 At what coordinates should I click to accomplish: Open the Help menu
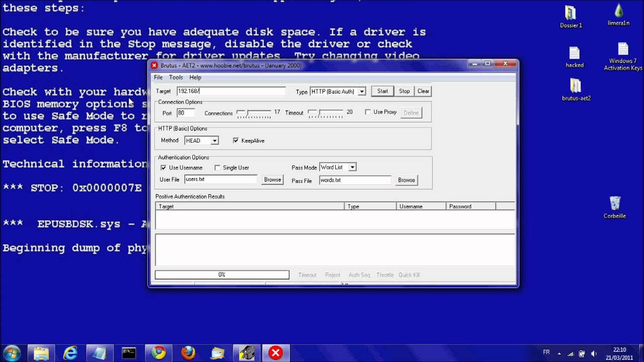click(195, 77)
